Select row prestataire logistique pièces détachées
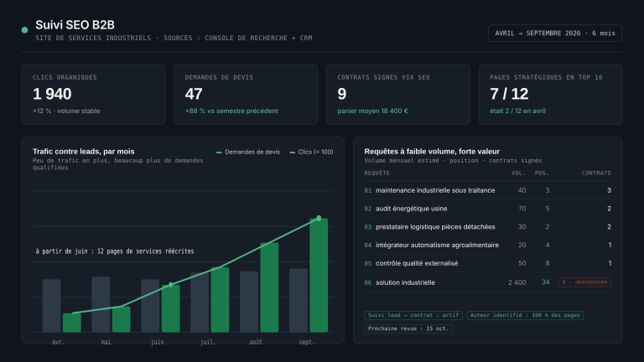 pos(487,226)
